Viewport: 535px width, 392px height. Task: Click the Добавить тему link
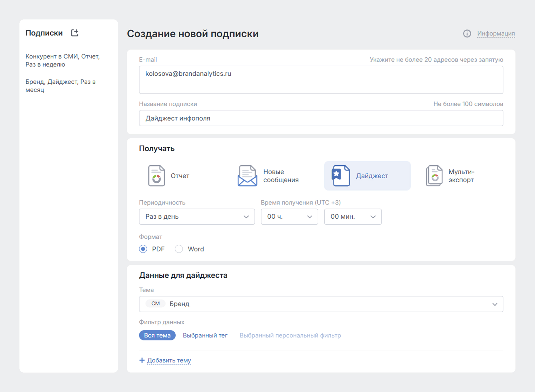tap(169, 360)
